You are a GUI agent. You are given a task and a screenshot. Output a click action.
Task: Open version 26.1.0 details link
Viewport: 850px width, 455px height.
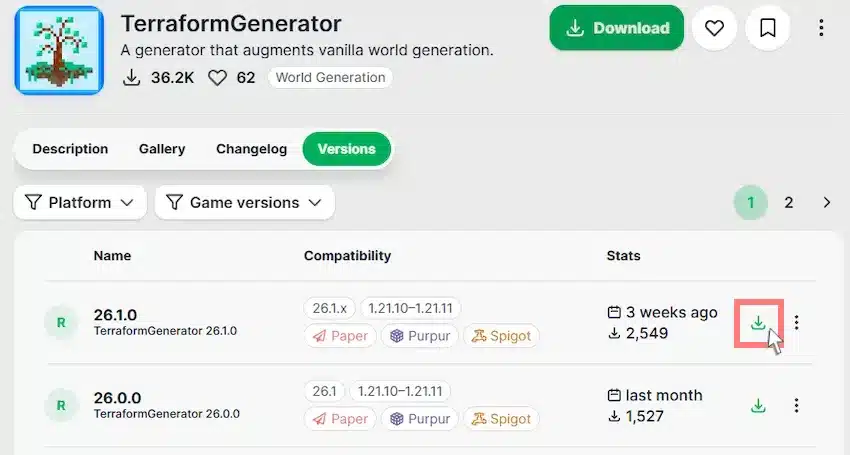(115, 315)
